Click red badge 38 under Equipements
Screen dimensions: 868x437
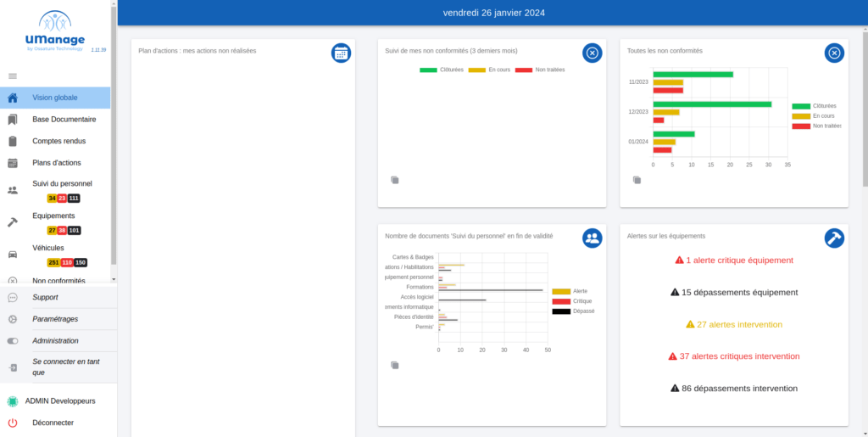(x=62, y=231)
